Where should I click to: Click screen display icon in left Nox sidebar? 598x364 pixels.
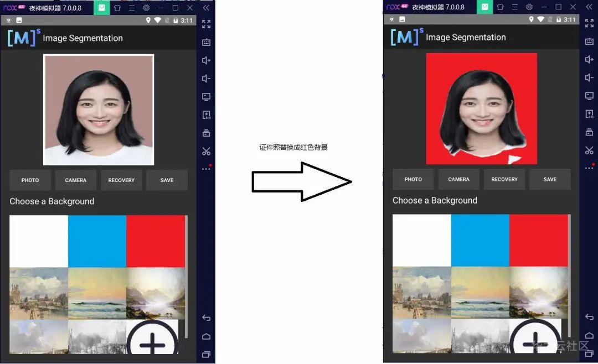coord(207,97)
